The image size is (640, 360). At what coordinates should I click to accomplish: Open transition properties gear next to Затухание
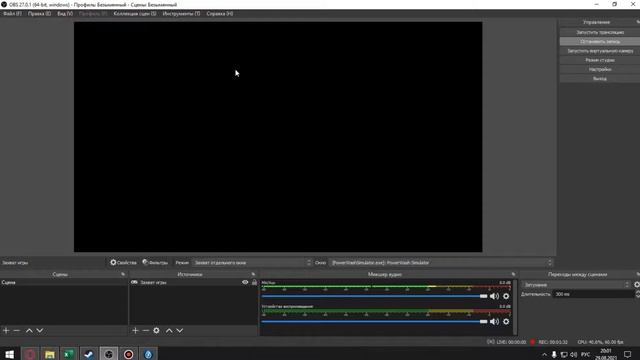637,284
